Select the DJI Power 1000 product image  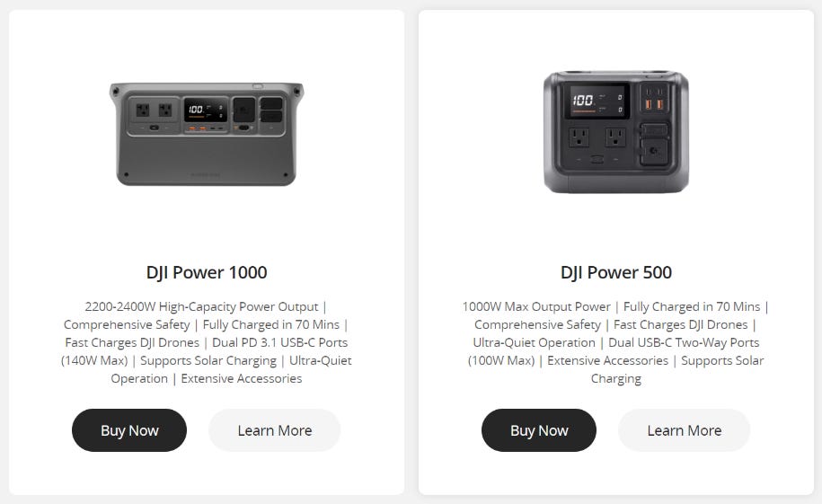tap(207, 134)
